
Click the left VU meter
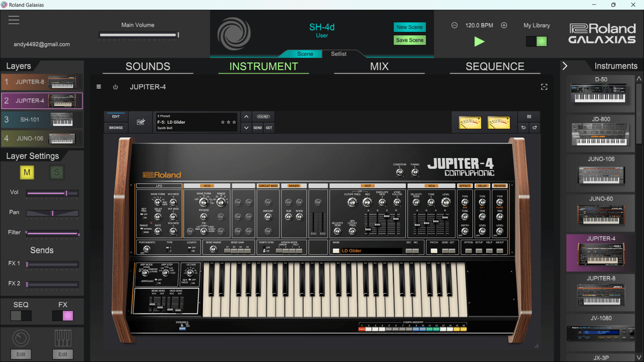coord(470,122)
